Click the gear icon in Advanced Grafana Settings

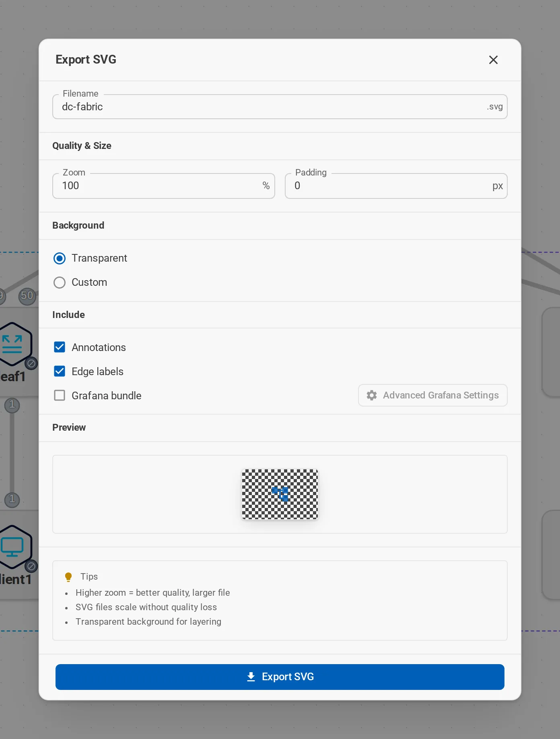coord(372,395)
